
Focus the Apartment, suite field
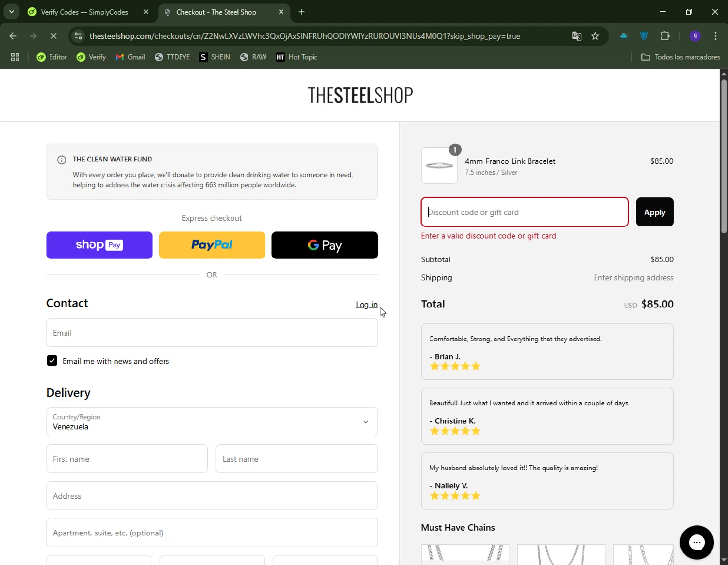[x=212, y=533]
